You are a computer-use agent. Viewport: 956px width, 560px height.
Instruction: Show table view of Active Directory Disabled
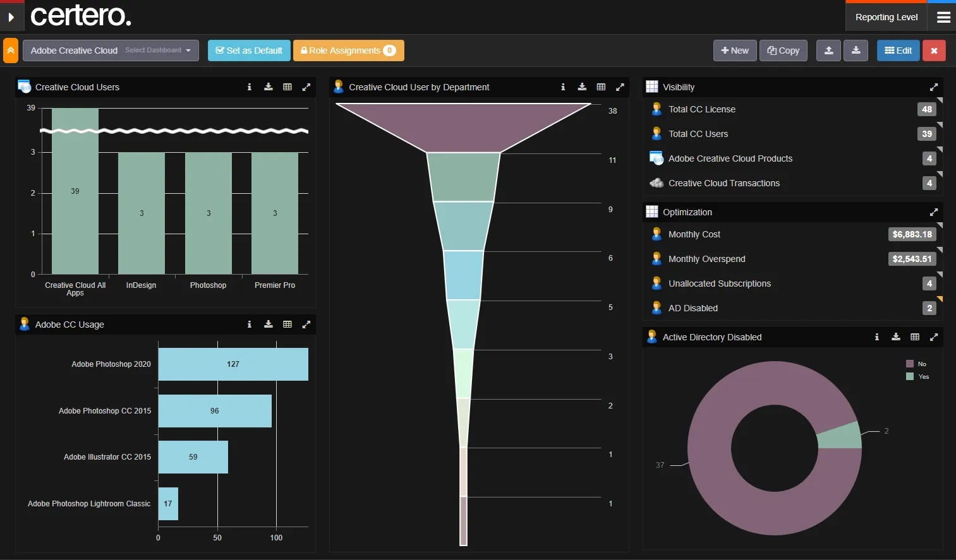[x=915, y=337]
